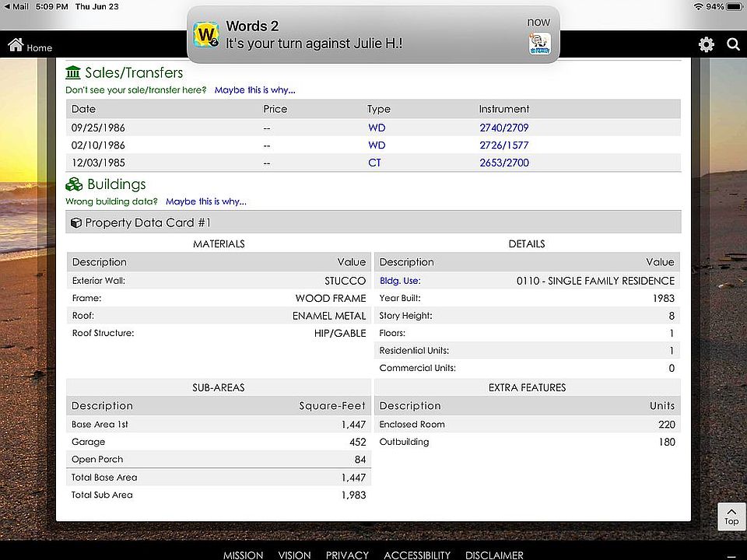This screenshot has height=560, width=747.
Task: Click the Property Data Card cube icon
Action: [75, 223]
